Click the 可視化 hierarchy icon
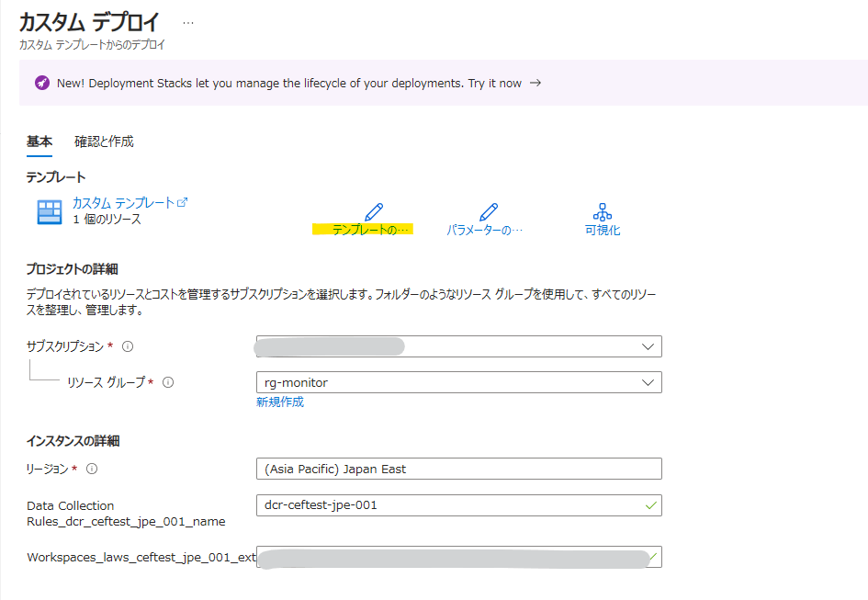This screenshot has width=868, height=600. 603,212
